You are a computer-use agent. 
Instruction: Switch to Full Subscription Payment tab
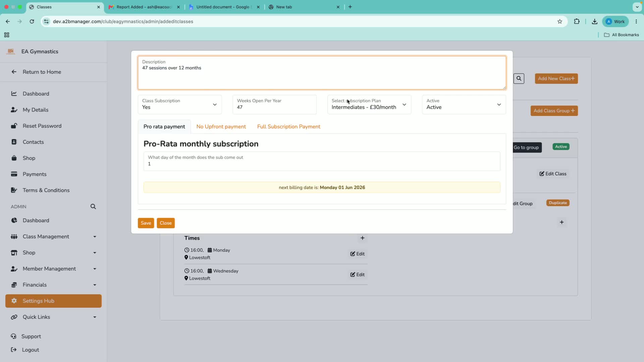289,127
